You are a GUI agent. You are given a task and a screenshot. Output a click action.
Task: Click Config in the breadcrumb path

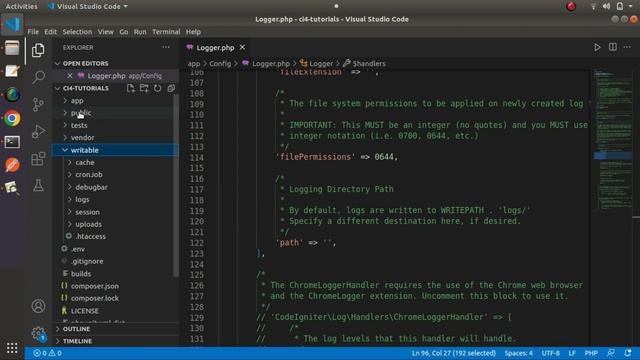pos(220,64)
